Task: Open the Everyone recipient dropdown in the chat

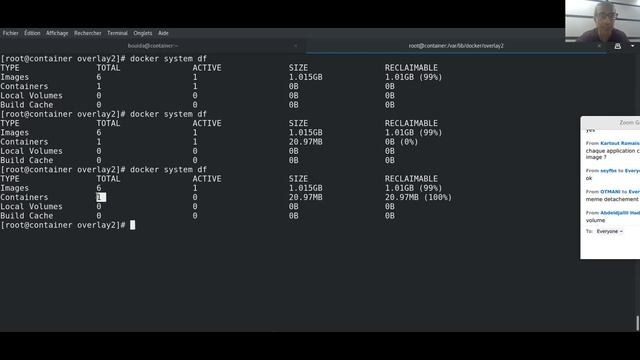Action: pyautogui.click(x=609, y=231)
